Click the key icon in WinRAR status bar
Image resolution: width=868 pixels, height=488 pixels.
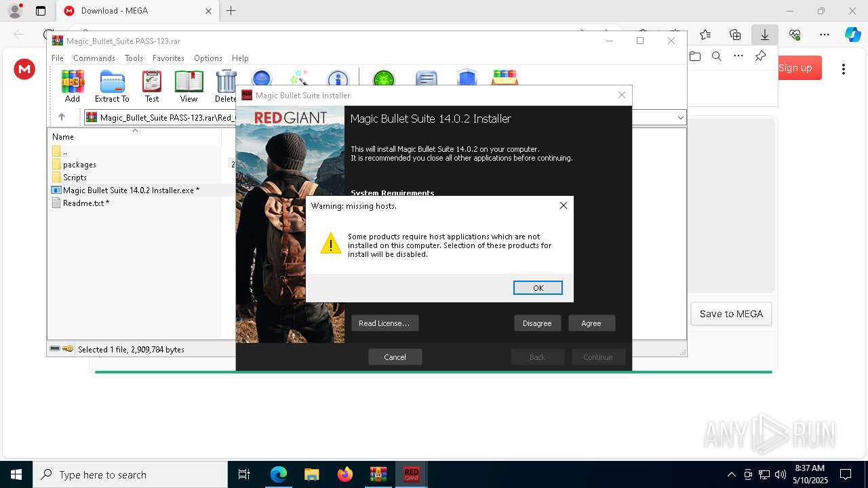pyautogui.click(x=68, y=349)
